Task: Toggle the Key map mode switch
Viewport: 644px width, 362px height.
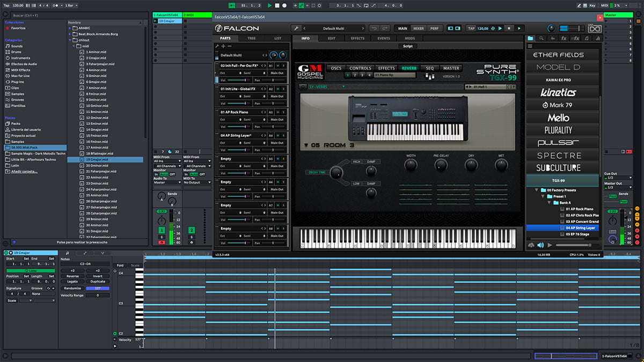Action: point(592,5)
